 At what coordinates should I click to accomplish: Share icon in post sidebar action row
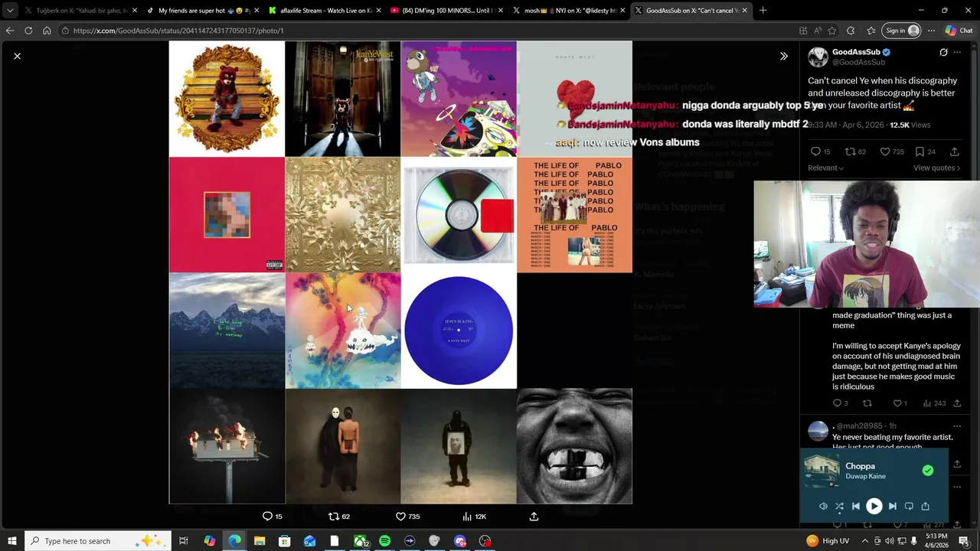click(954, 152)
